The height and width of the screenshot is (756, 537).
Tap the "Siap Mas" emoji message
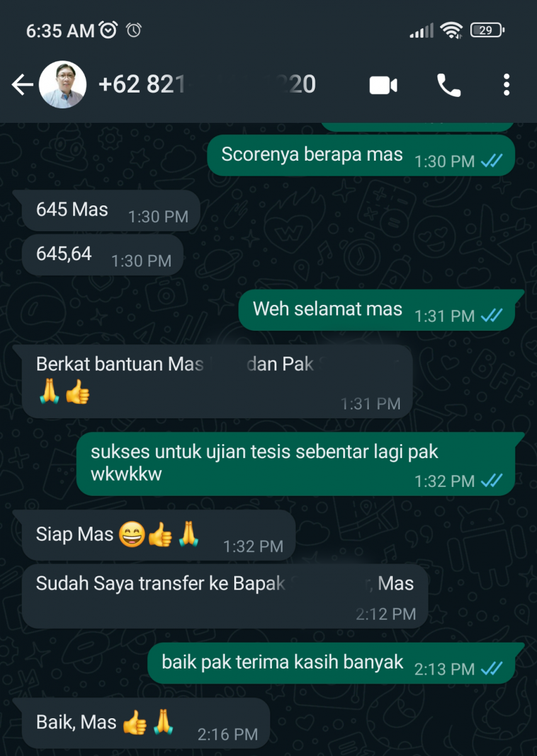click(x=159, y=535)
